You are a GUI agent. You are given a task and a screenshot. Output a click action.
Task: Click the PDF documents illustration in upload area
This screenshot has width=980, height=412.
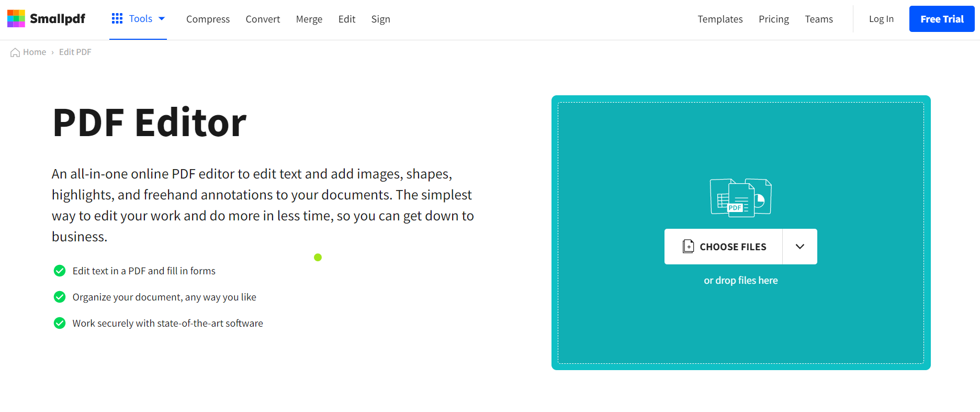pos(740,197)
